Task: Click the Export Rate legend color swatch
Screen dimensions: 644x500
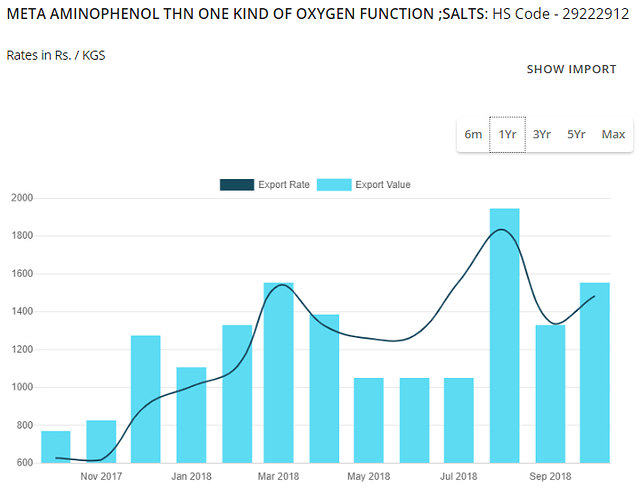Action: [x=237, y=184]
